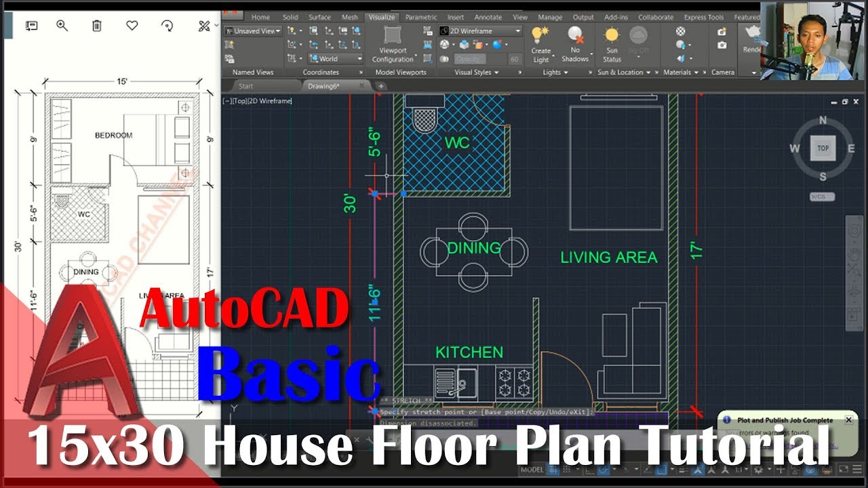Switch to the Annotate ribbon tab

488,17
